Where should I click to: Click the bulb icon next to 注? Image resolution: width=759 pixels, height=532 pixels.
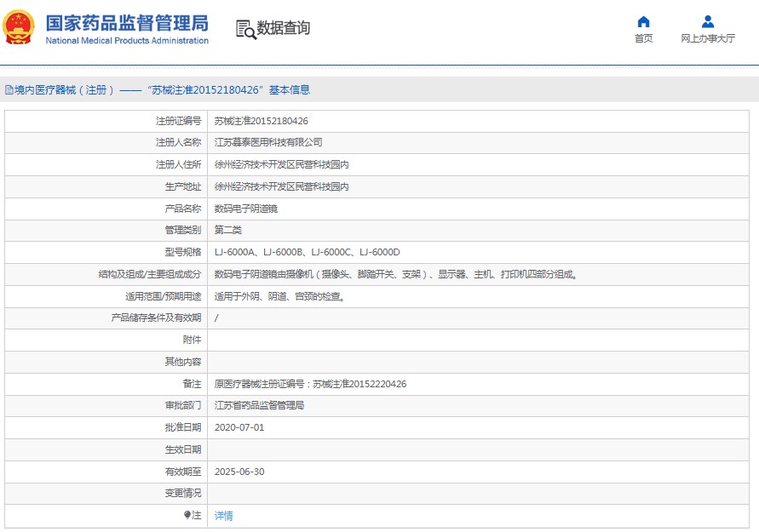point(187,515)
